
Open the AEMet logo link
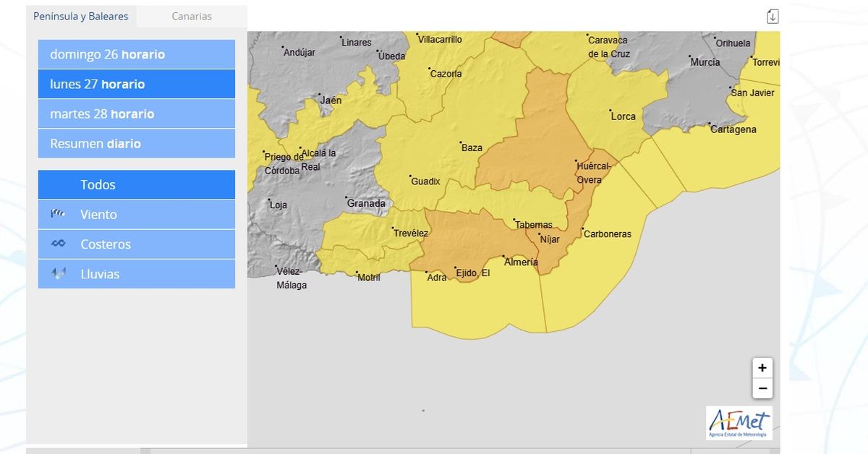pos(739,423)
